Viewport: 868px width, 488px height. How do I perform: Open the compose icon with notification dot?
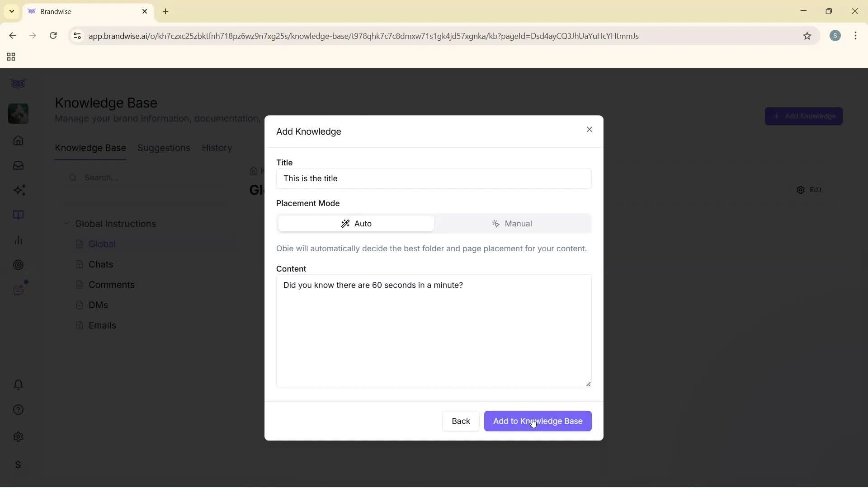click(19, 290)
